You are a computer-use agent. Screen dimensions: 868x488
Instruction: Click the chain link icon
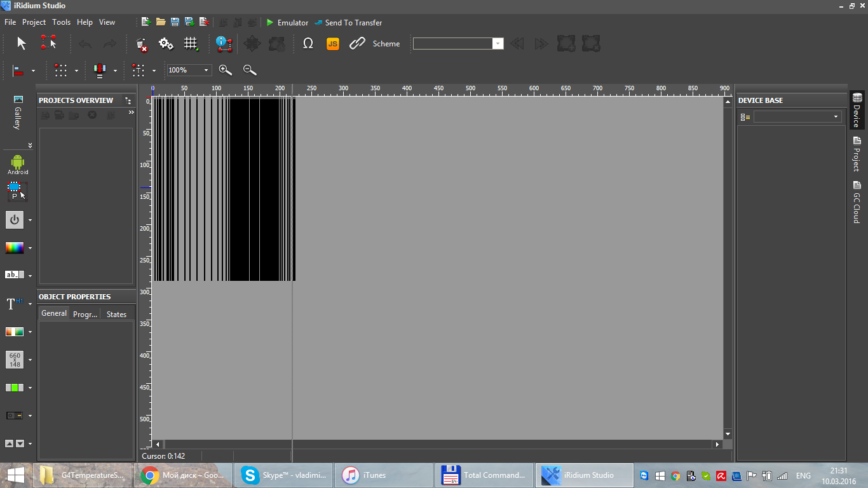[357, 44]
